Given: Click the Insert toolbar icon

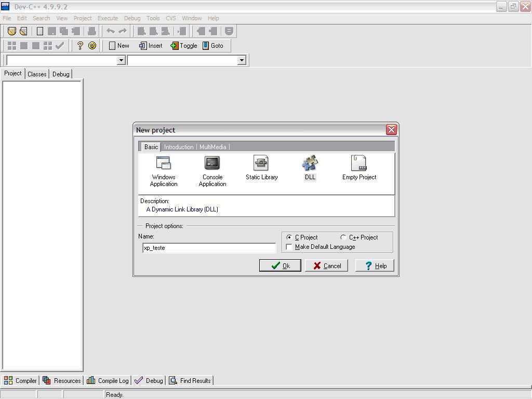Looking at the screenshot, I should (150, 46).
